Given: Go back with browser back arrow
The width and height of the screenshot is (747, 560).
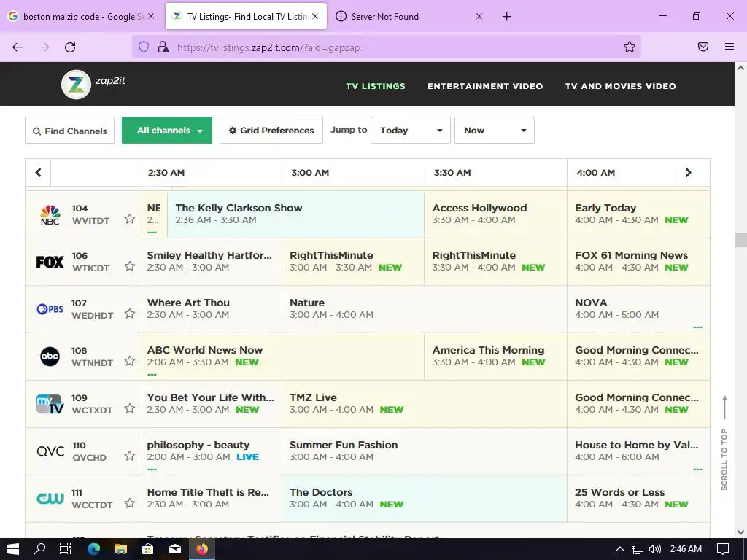Looking at the screenshot, I should point(18,47).
